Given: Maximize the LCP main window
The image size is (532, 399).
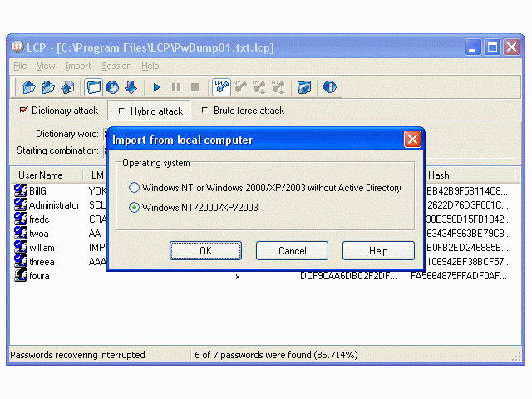Looking at the screenshot, I should (492, 47).
